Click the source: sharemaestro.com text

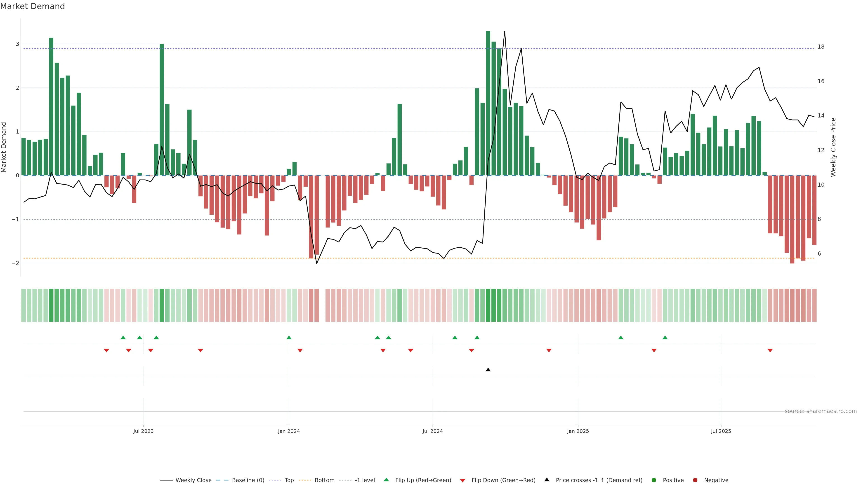click(x=821, y=411)
